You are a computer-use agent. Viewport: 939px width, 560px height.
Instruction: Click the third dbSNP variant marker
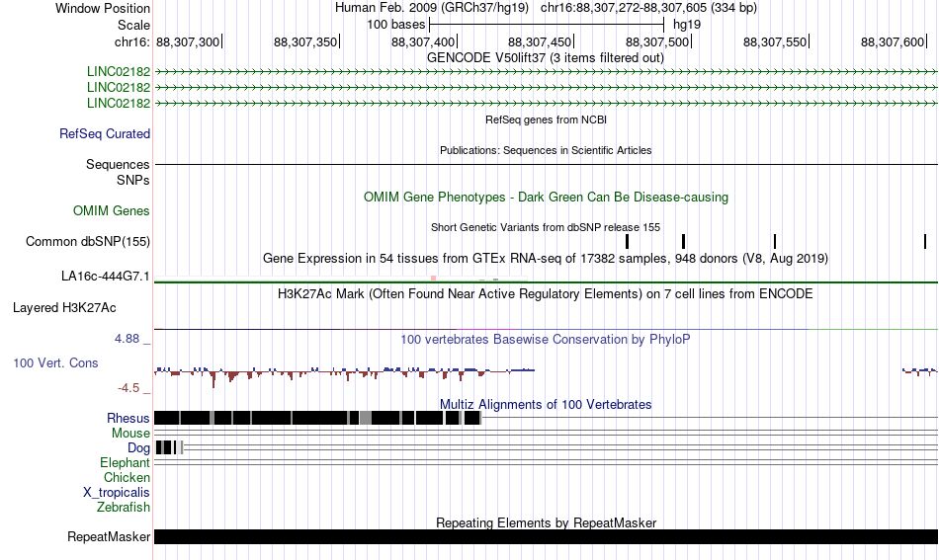point(775,242)
